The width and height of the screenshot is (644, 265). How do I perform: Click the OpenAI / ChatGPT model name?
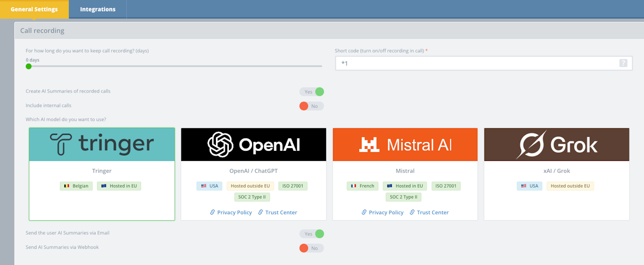point(254,171)
